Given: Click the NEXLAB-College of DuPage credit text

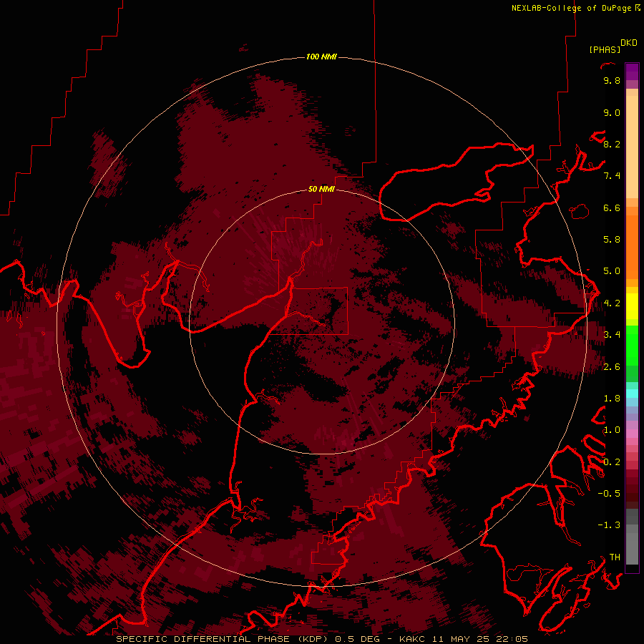Looking at the screenshot, I should 571,8.
